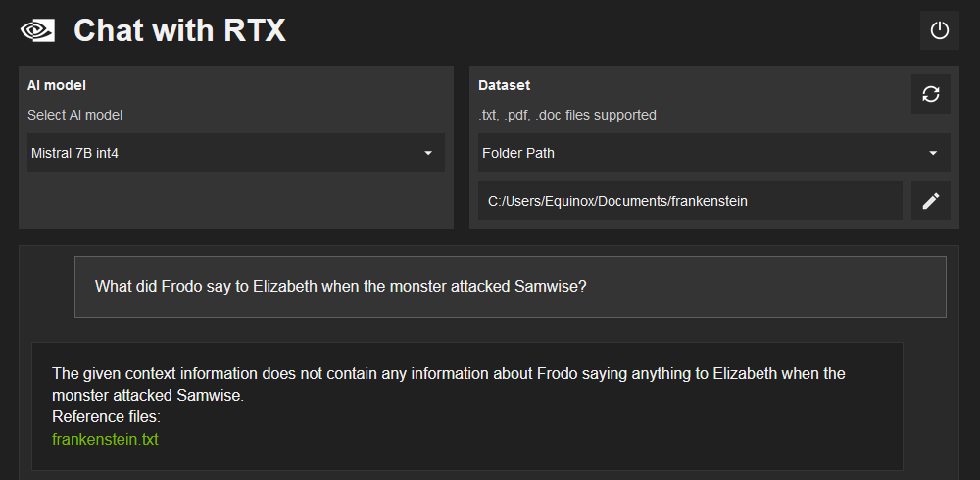The height and width of the screenshot is (480, 980).
Task: Click the supported file types text
Action: click(567, 115)
